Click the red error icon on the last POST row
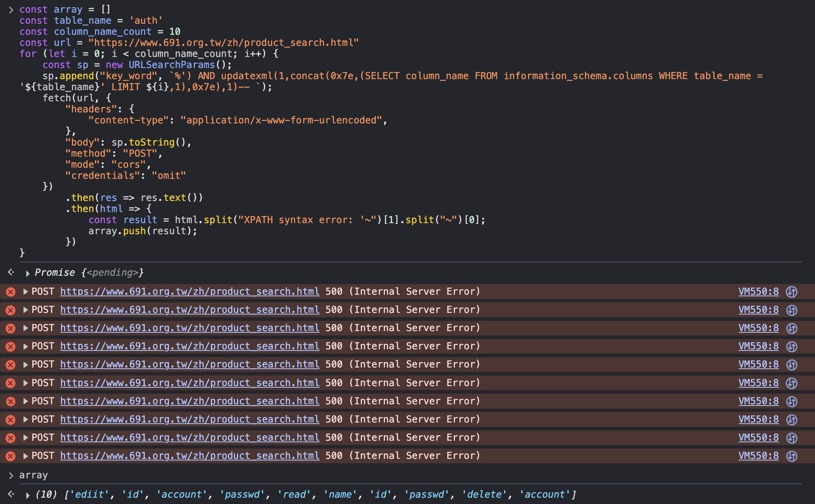The height and width of the screenshot is (504, 815). [11, 456]
